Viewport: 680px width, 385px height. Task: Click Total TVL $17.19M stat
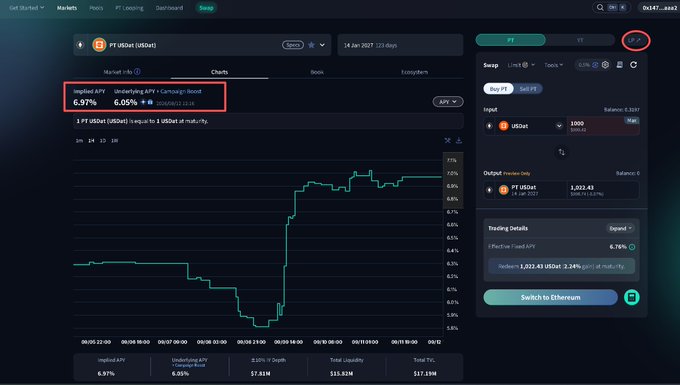pos(425,366)
